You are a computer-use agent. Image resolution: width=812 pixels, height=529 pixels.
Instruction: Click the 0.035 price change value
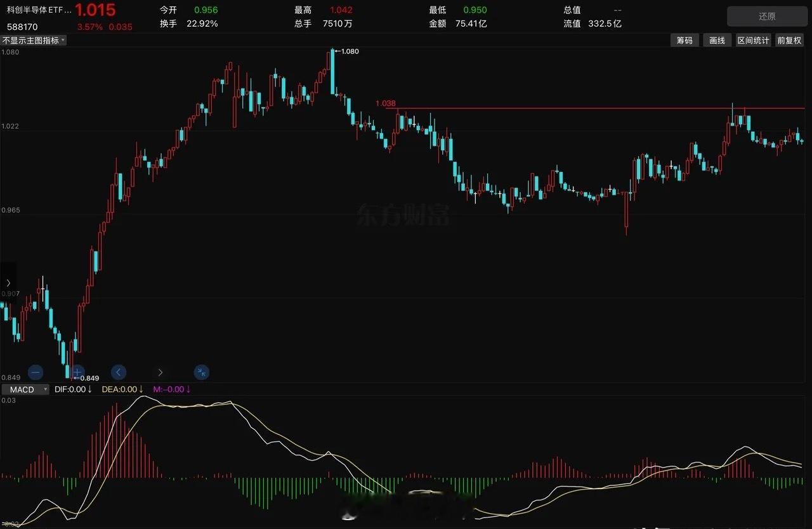point(121,27)
